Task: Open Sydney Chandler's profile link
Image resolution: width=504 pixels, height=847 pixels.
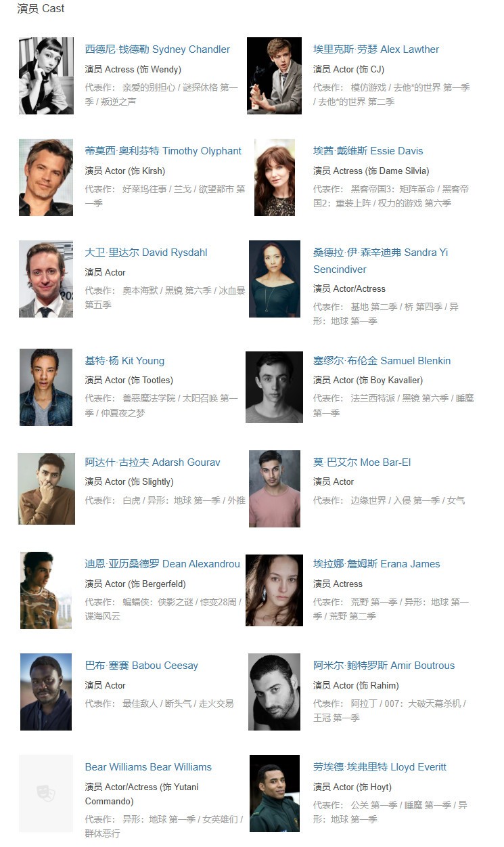Action: [x=157, y=49]
